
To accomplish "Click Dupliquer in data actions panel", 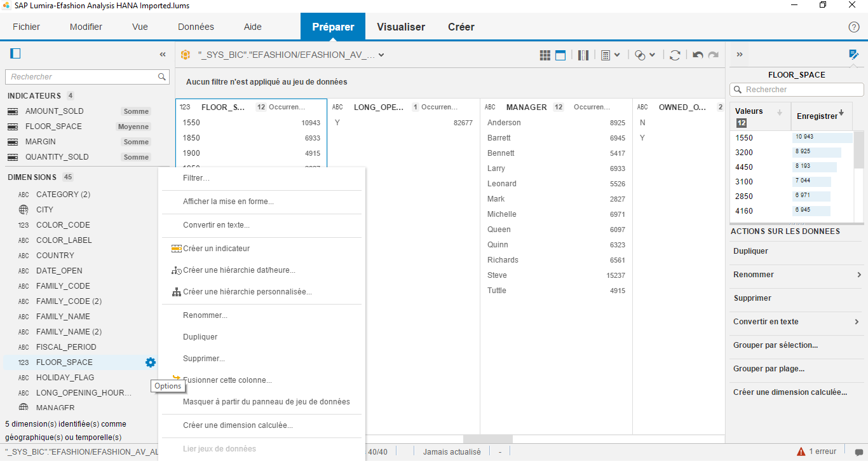I will [750, 251].
